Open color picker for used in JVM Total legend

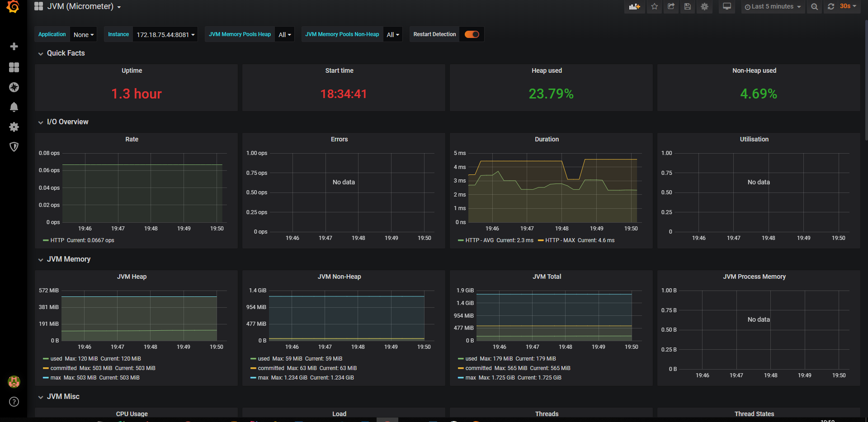point(461,359)
